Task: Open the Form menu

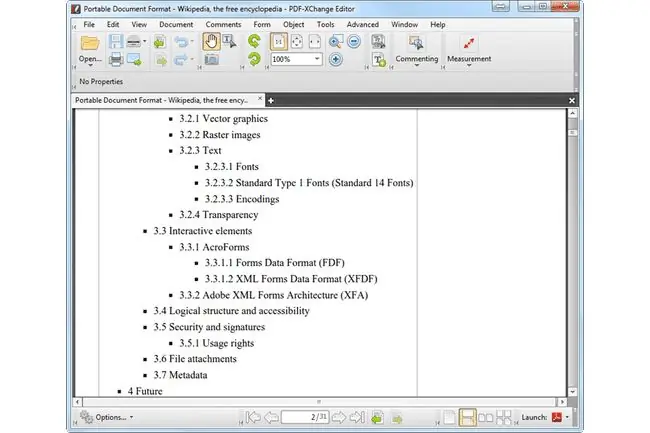Action: 262,24
